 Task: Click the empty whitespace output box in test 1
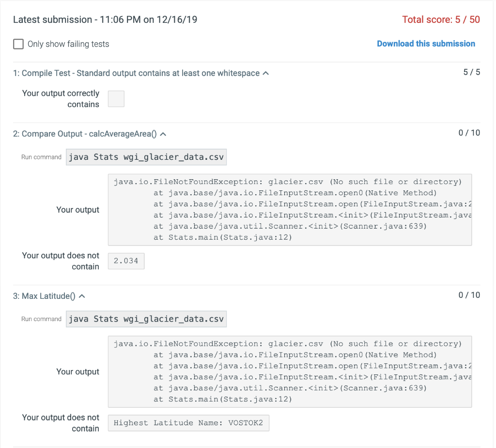[116, 98]
